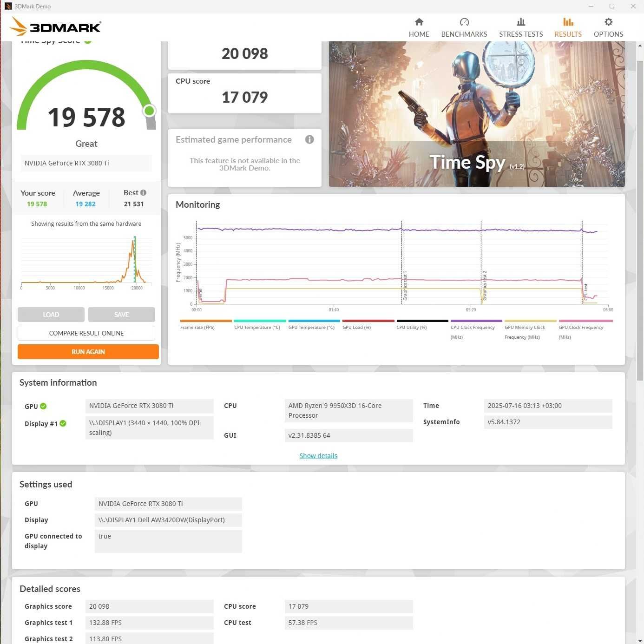The height and width of the screenshot is (644, 644).
Task: Click the Home house icon
Action: tap(419, 22)
